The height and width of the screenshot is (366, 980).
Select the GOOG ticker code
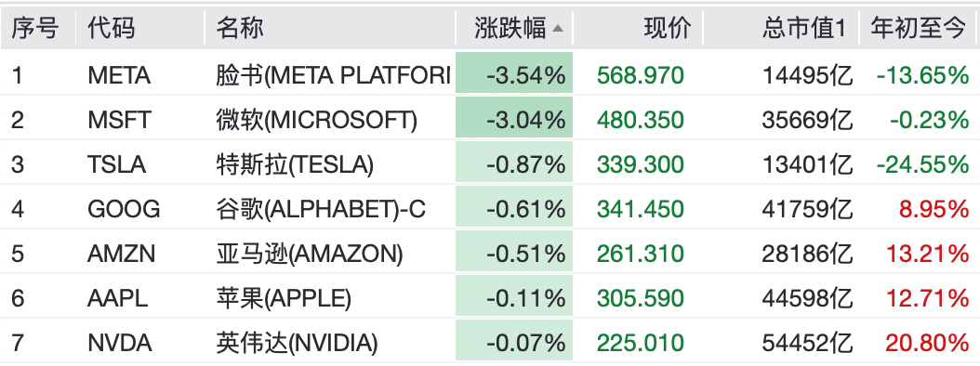pyautogui.click(x=124, y=209)
